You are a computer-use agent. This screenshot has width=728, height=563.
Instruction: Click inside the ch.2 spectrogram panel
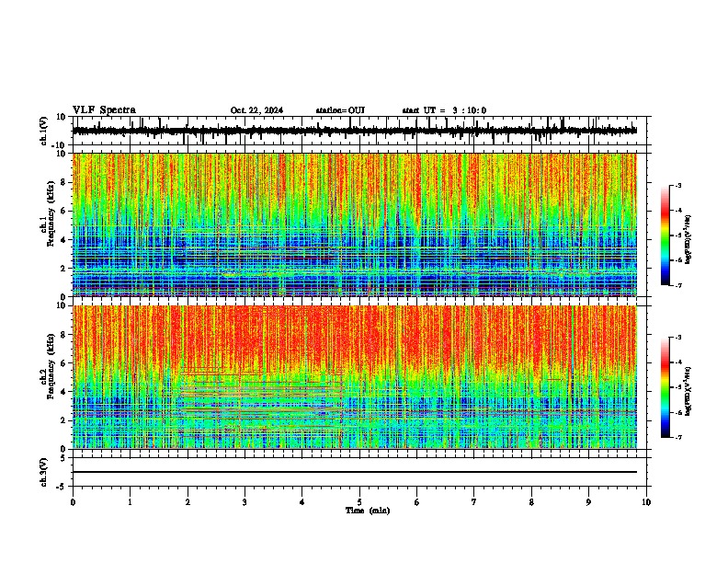tap(354, 377)
